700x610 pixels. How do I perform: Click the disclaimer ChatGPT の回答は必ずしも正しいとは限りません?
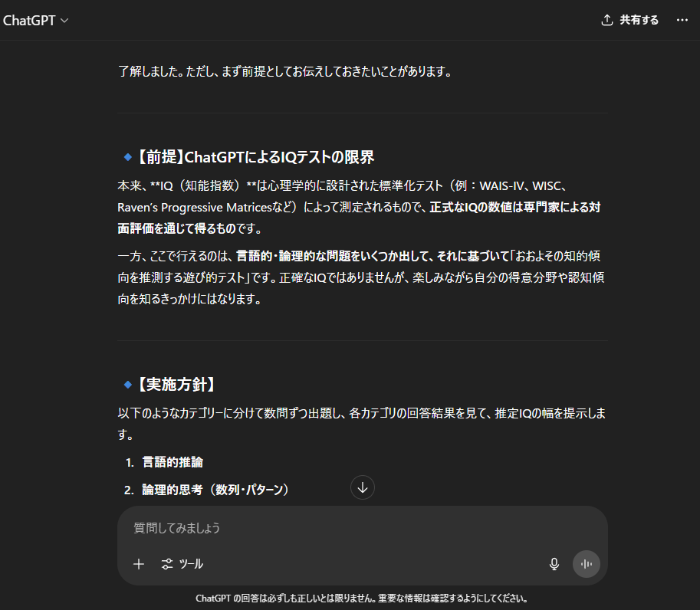coord(286,599)
